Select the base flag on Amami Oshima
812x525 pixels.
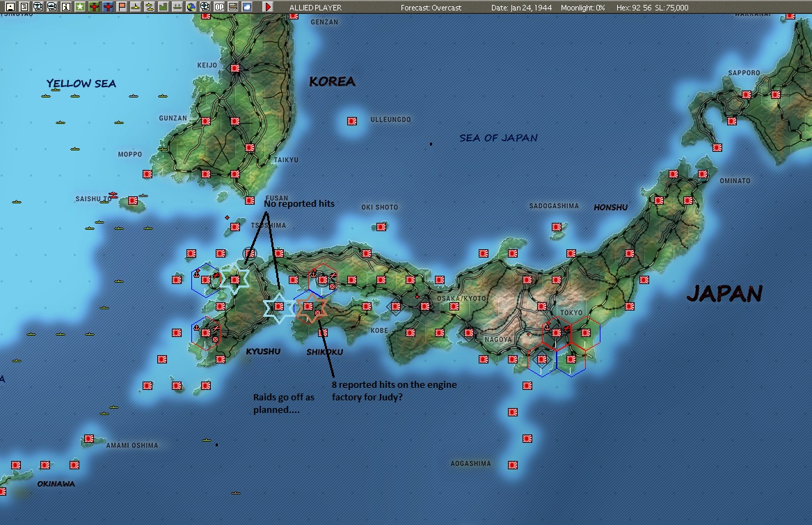coord(89,439)
